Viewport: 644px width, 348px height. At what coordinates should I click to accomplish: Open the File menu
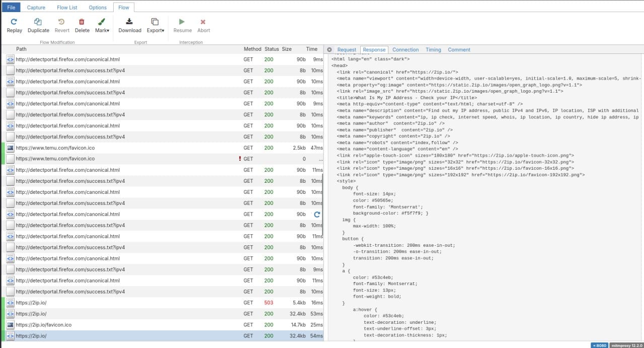(11, 8)
